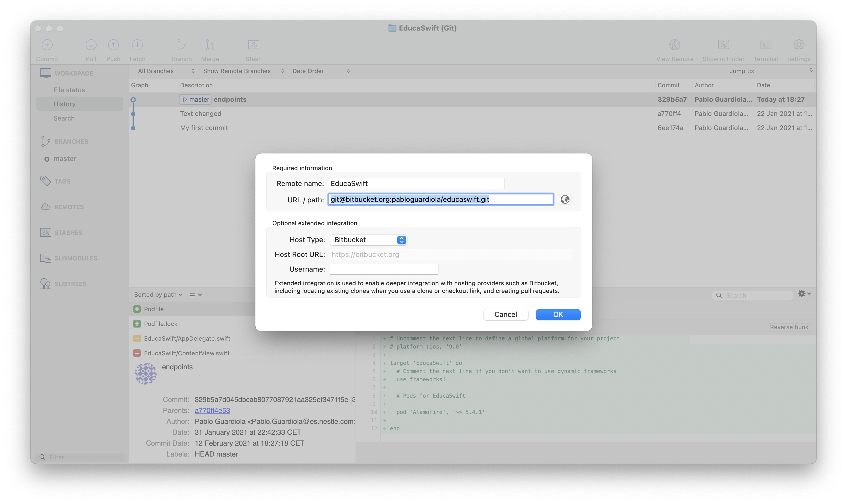Open View Remote in toolbar
This screenshot has width=847, height=504.
point(674,45)
